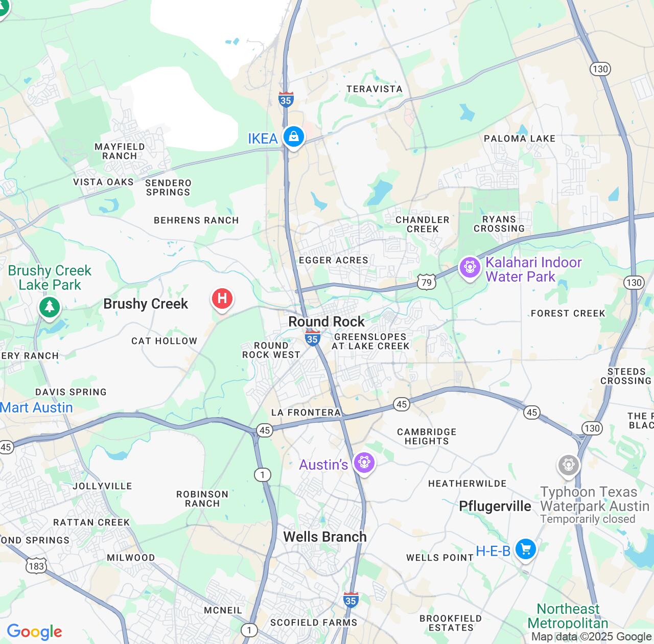The height and width of the screenshot is (644, 654).
Task: Open the Kalahari Indoor Water Park marker
Action: click(x=470, y=268)
